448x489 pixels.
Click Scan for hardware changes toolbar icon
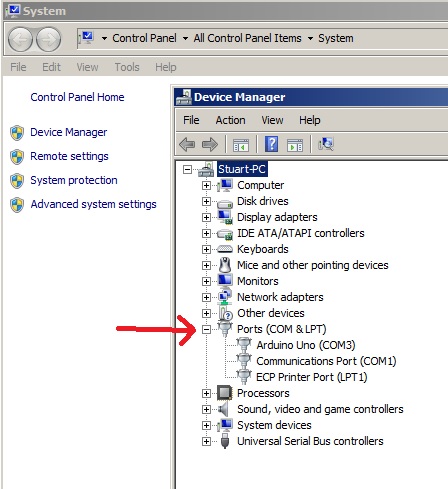click(x=326, y=144)
